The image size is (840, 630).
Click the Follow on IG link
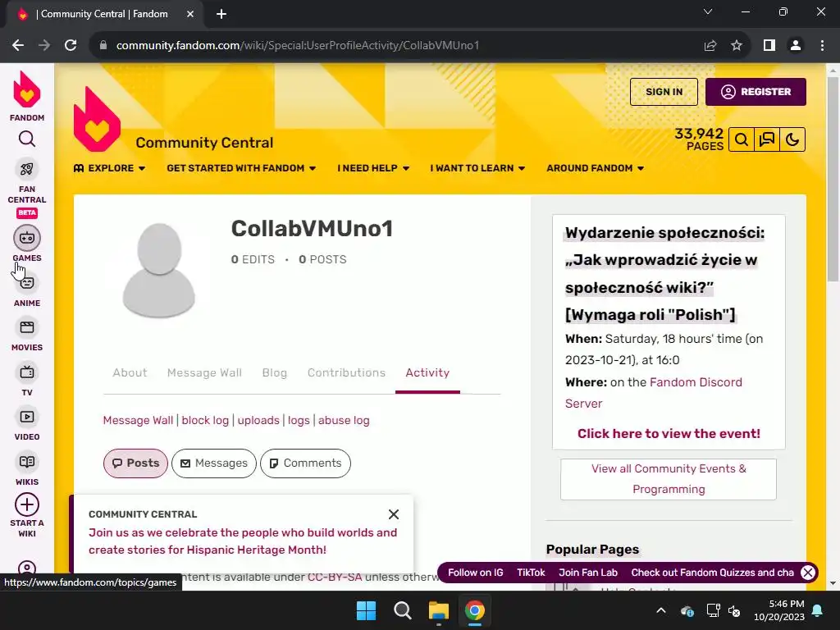475,573
